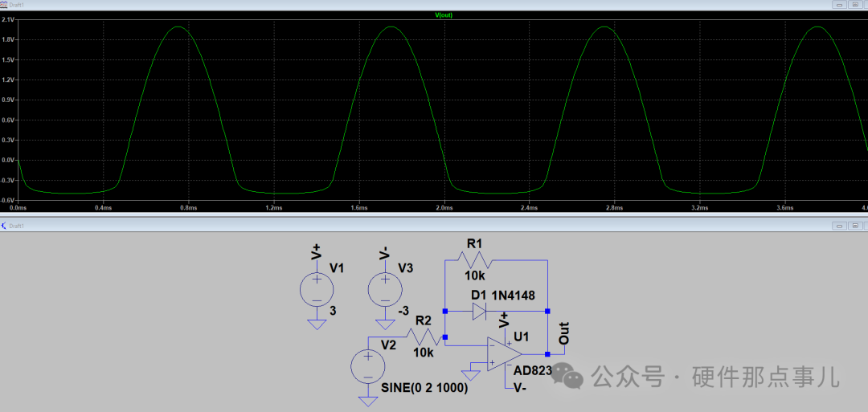Image resolution: width=868 pixels, height=412 pixels.
Task: Select the D1 diode symbol
Action: pos(479,311)
